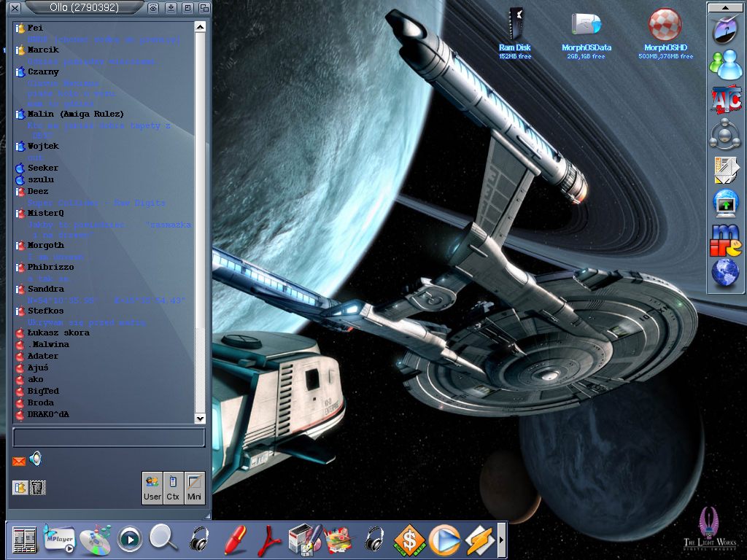
Task: Launch the orange dollar sign dock icon
Action: 409,540
